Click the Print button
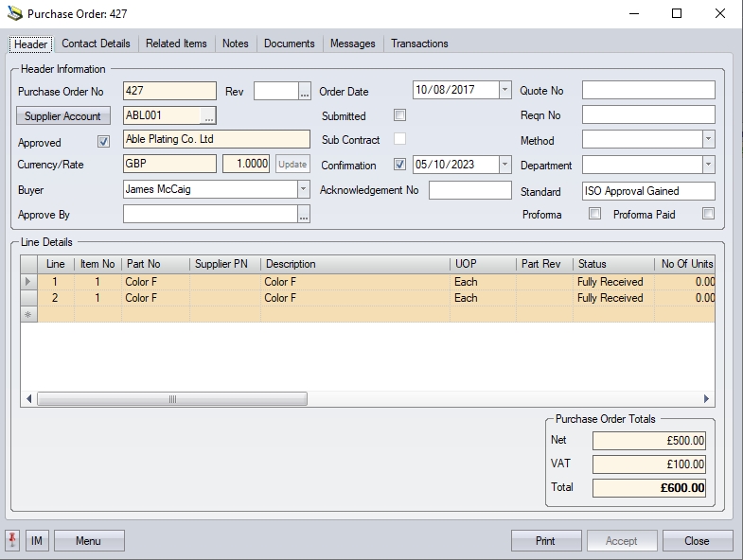This screenshot has height=560, width=743. [x=545, y=541]
